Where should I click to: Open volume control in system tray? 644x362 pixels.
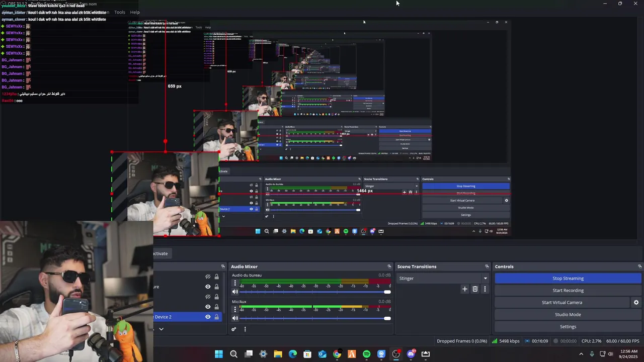click(x=611, y=354)
